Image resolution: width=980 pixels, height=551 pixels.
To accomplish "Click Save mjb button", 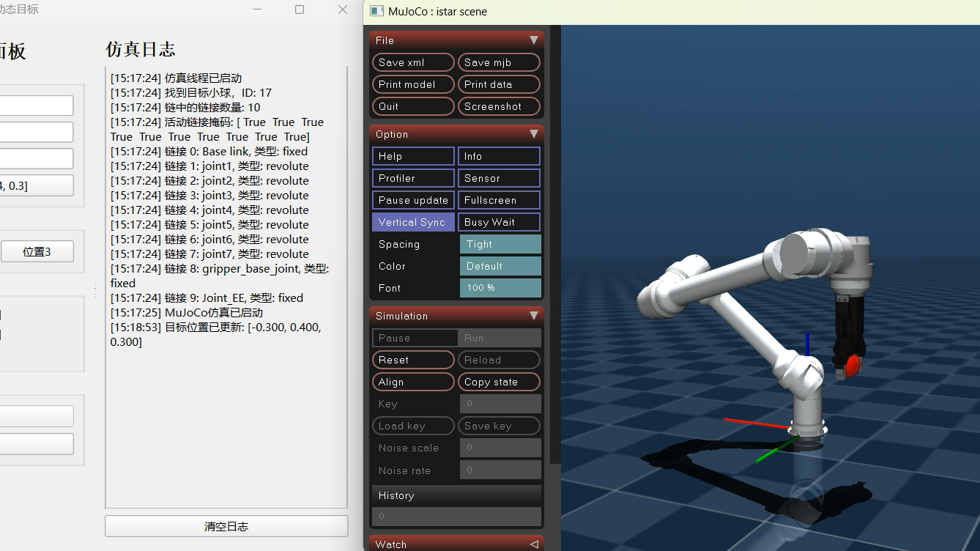I will tap(499, 62).
